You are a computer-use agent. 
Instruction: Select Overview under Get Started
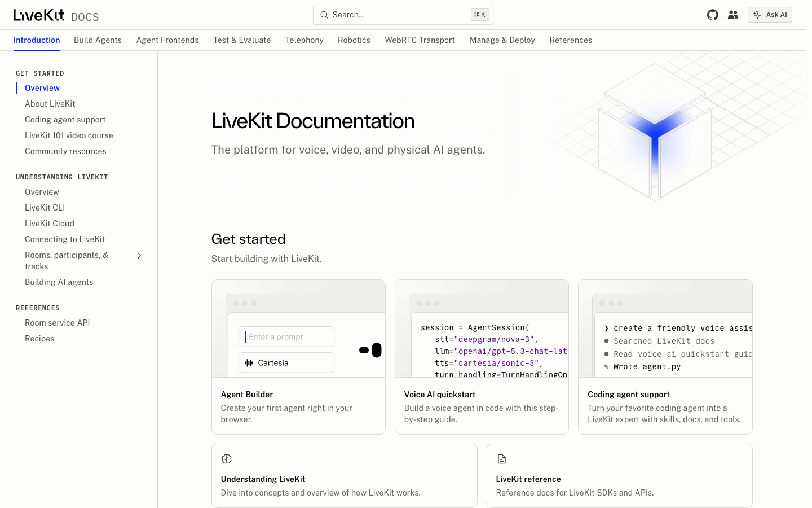(42, 88)
